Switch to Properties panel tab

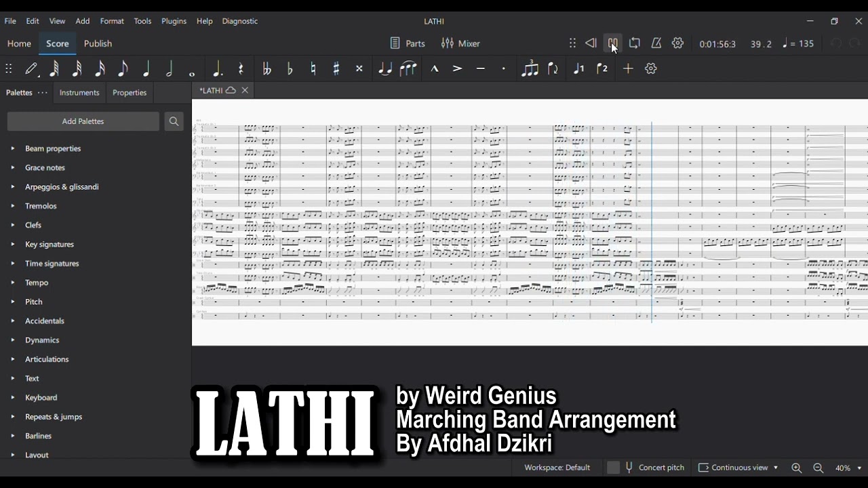[x=130, y=93]
